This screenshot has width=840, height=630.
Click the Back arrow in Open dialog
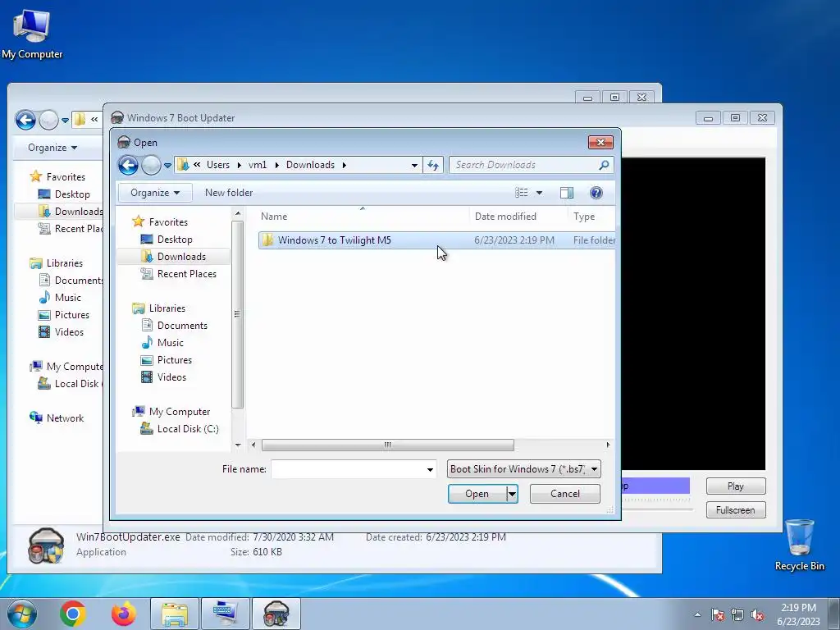[x=129, y=165]
